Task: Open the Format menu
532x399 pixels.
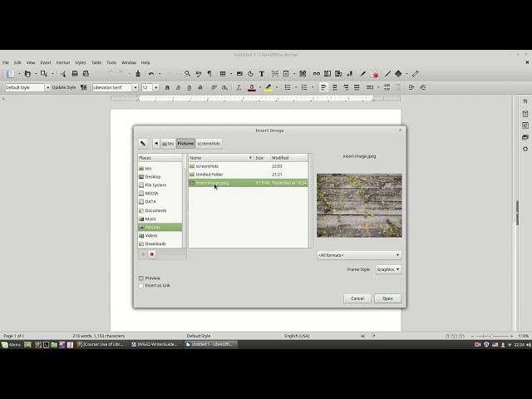Action: pos(63,63)
